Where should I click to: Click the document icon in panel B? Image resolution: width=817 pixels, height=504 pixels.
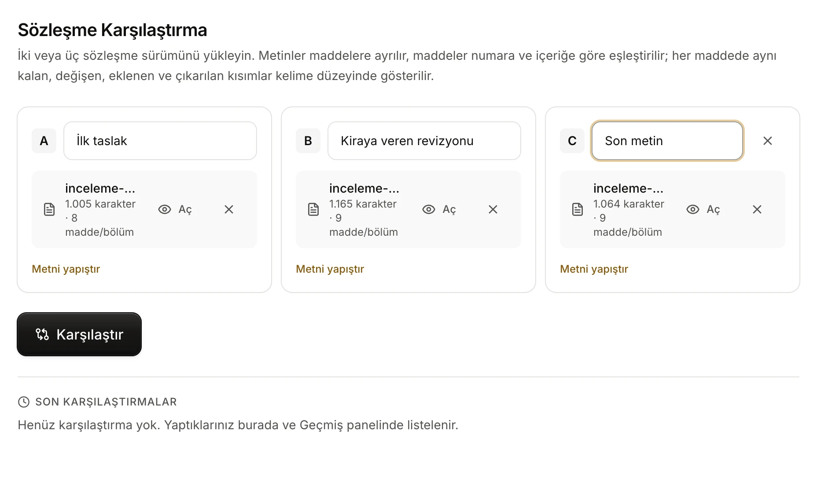[313, 209]
